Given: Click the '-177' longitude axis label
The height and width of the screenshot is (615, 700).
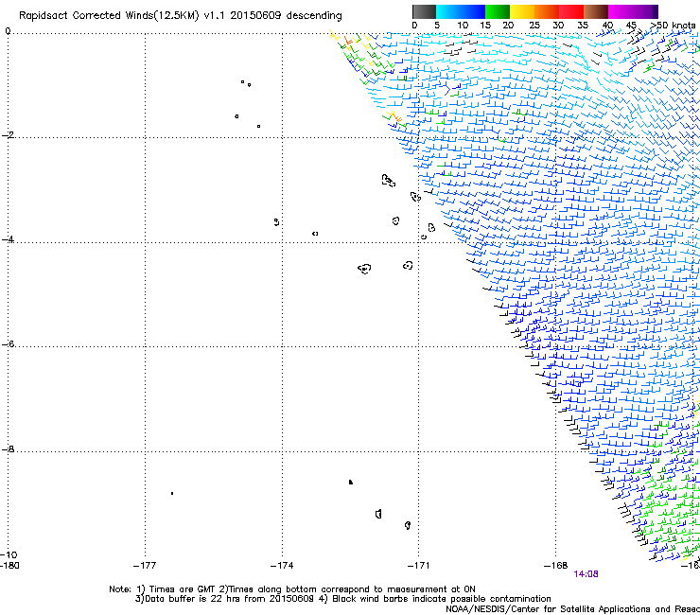Looking at the screenshot, I should (x=145, y=566).
